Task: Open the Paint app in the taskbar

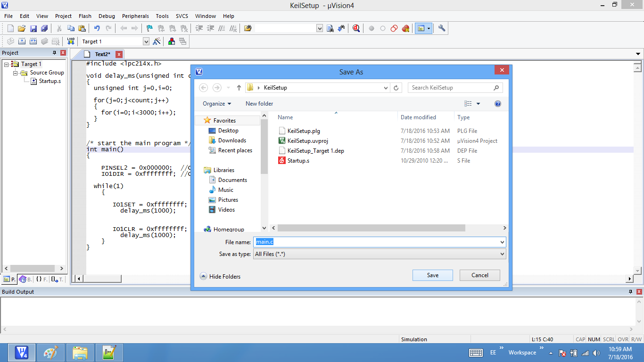Action: click(x=50, y=352)
